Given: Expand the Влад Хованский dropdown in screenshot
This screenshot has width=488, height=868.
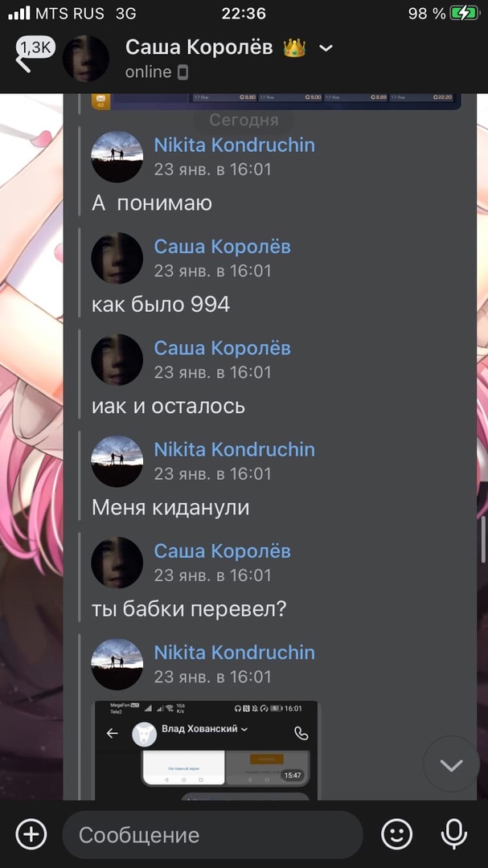Looking at the screenshot, I should (x=244, y=729).
